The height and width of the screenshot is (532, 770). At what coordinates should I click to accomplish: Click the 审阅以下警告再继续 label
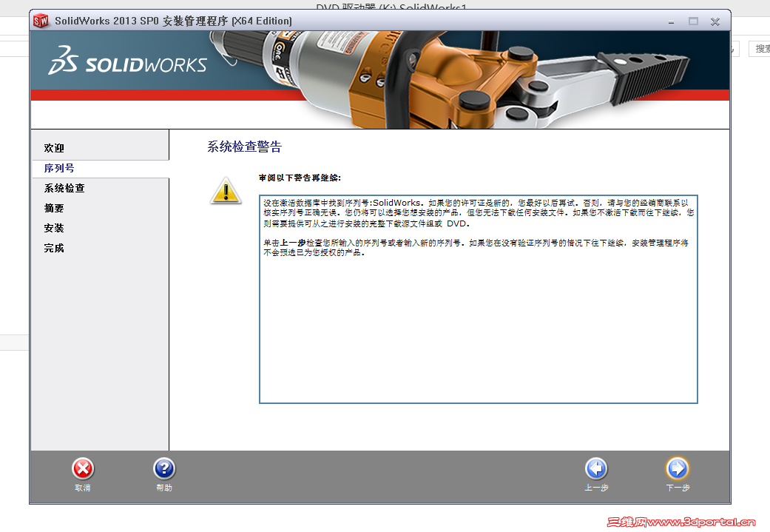point(300,178)
